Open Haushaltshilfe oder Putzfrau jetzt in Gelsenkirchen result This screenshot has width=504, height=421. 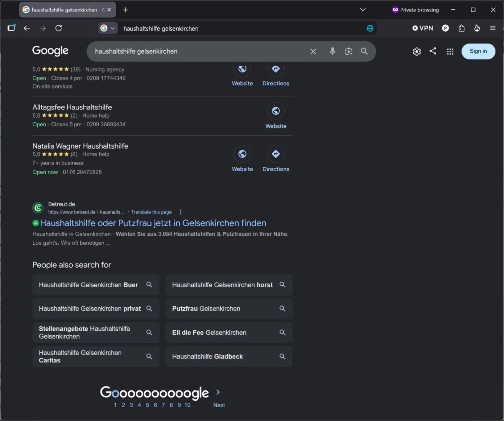point(153,223)
